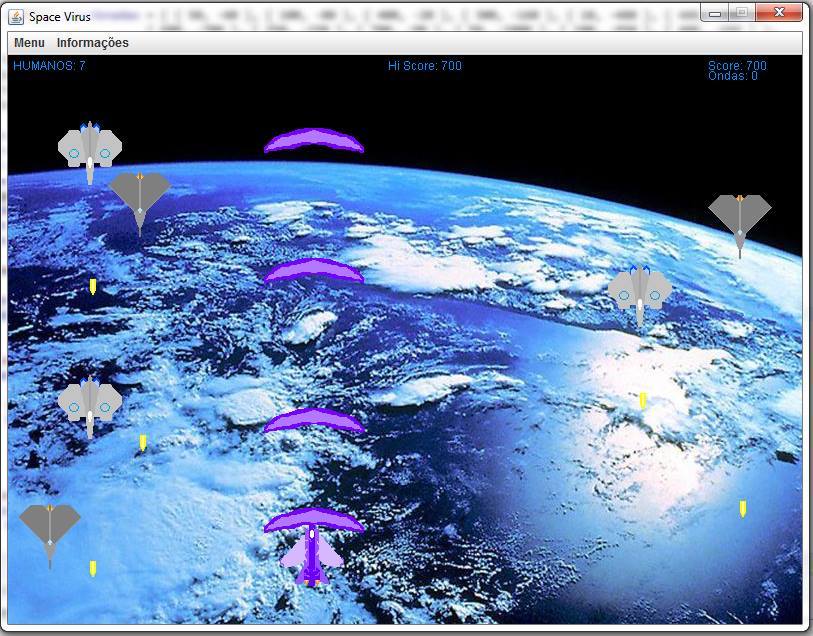The width and height of the screenshot is (813, 636).
Task: Open the Informações menu
Action: (x=92, y=43)
